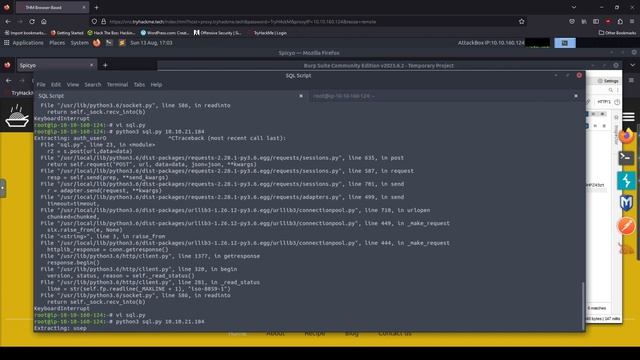Open the WordPress.com bookmark
The width and height of the screenshot is (640, 360).
[164, 33]
